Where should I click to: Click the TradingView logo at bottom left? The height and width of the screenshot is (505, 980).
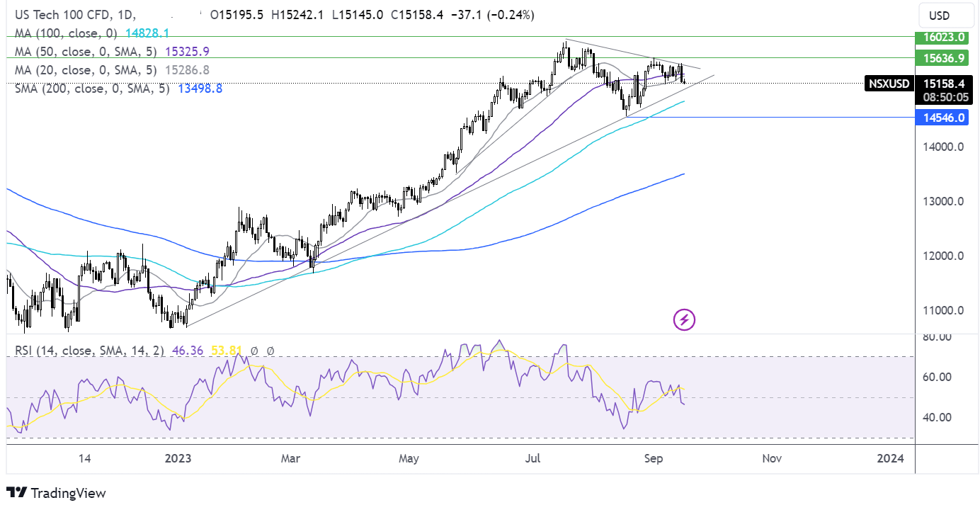click(x=56, y=493)
